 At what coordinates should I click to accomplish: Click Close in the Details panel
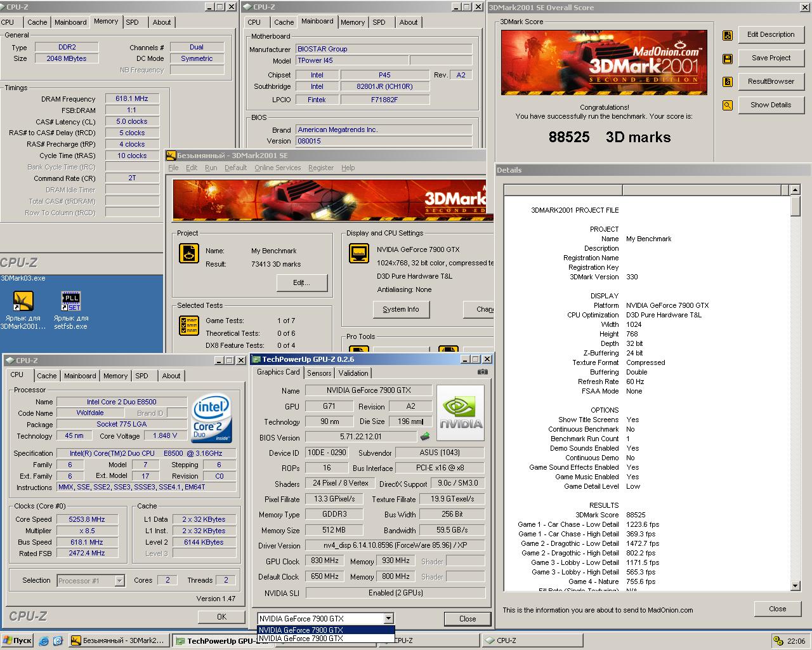[777, 609]
